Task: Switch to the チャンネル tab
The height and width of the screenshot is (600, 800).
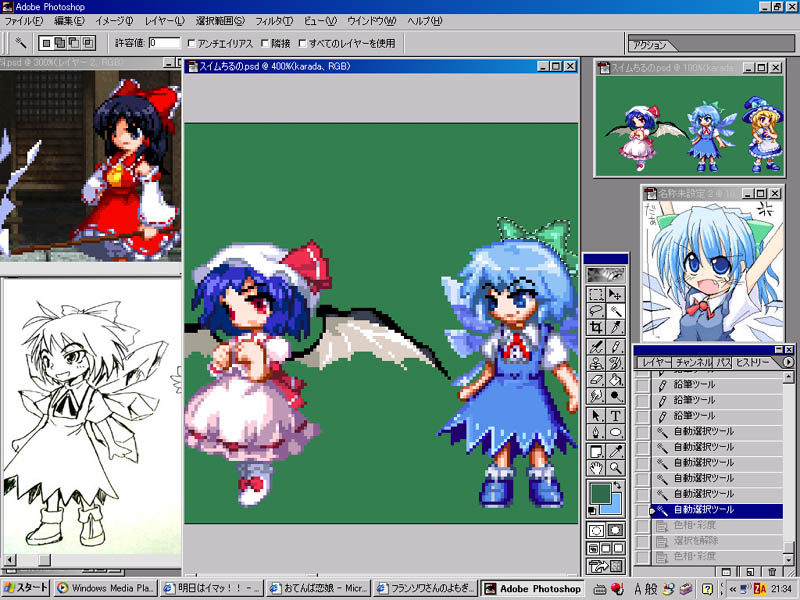Action: click(x=693, y=362)
